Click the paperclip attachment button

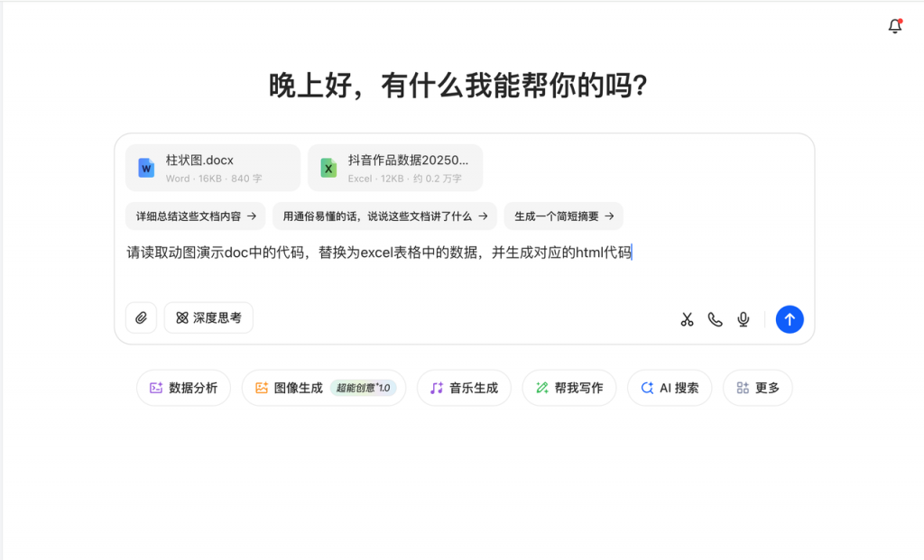pos(141,318)
